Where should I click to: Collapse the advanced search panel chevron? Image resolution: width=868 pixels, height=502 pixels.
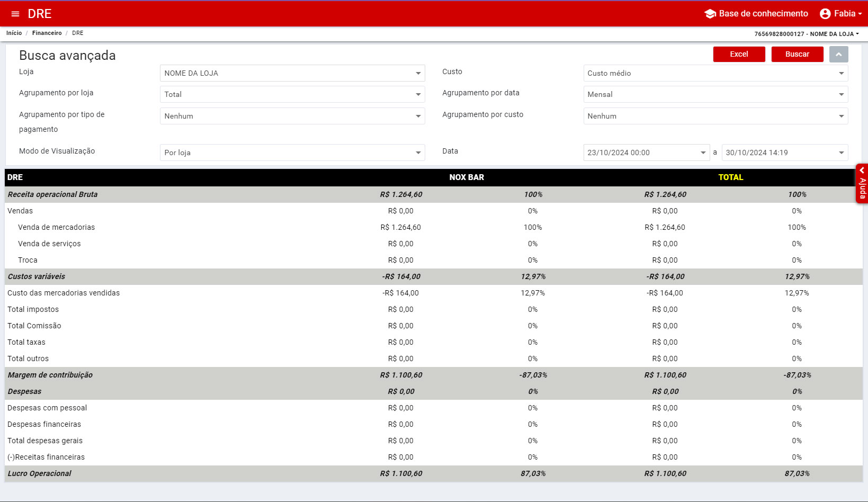coord(838,55)
